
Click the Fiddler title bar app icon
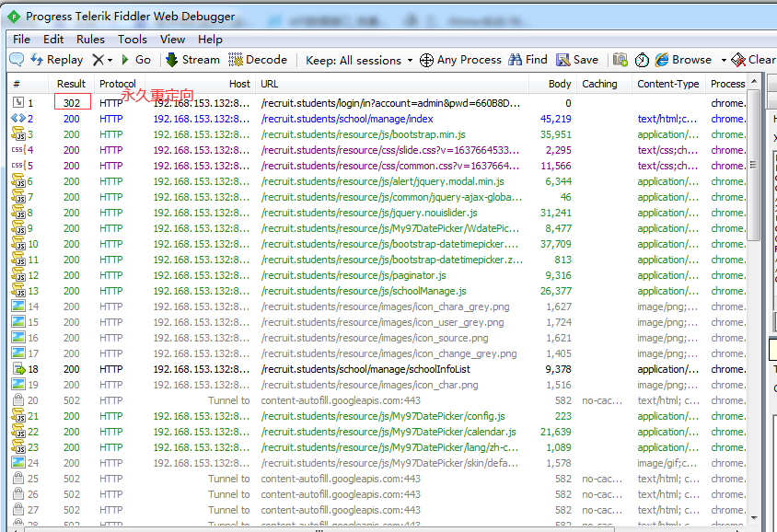(14, 17)
